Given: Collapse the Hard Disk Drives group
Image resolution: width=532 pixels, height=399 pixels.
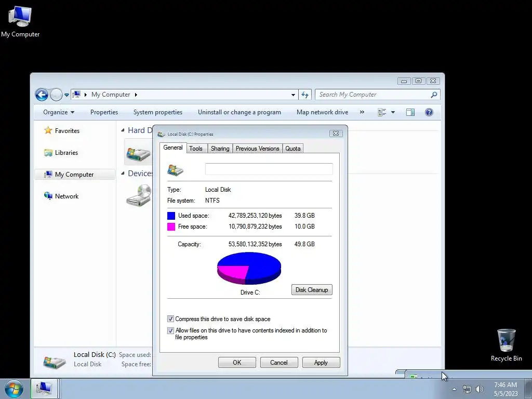Looking at the screenshot, I should 123,130.
